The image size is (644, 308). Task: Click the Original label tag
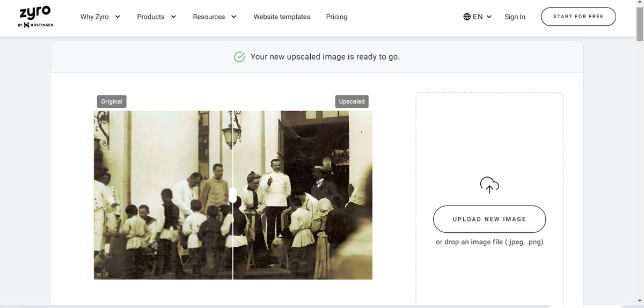112,101
